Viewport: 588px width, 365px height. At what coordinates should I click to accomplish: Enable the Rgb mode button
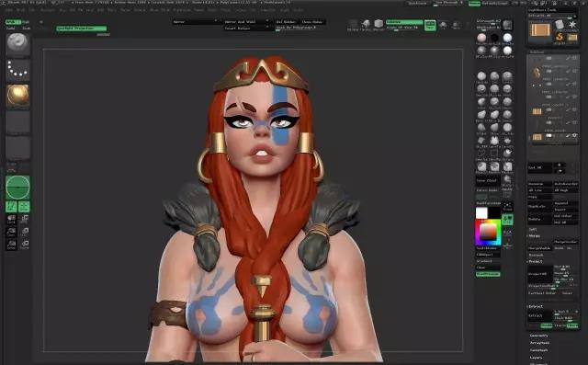(x=26, y=22)
